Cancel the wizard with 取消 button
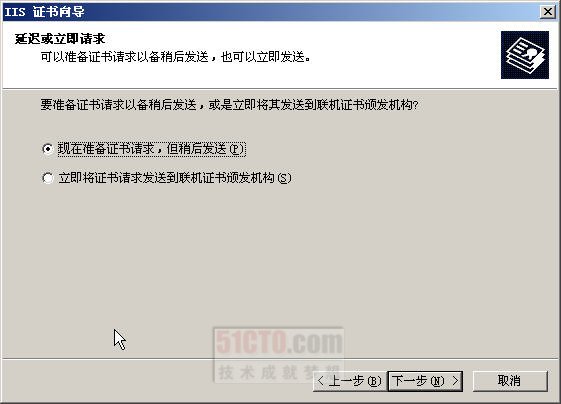 (510, 381)
